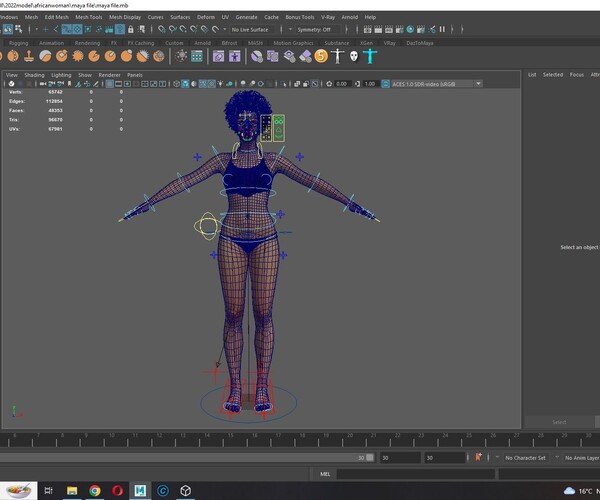
Task: Toggle snap to grids plus icon
Action: point(46,29)
